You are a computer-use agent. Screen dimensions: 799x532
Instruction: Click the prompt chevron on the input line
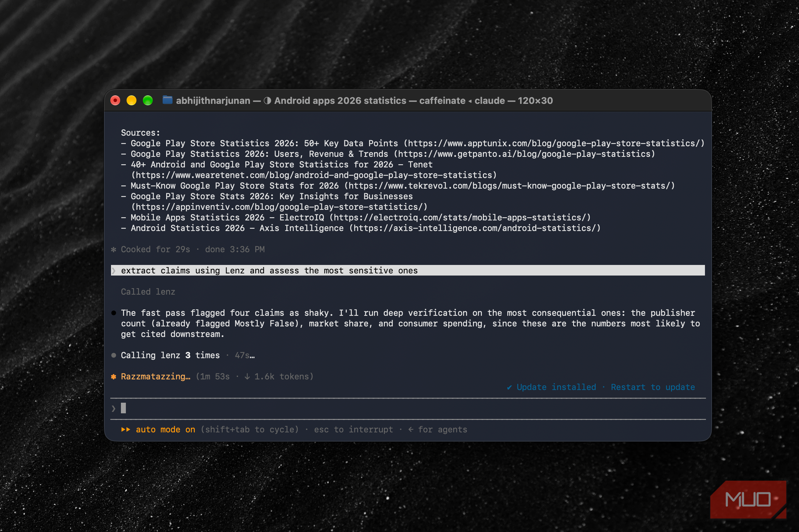(x=113, y=408)
